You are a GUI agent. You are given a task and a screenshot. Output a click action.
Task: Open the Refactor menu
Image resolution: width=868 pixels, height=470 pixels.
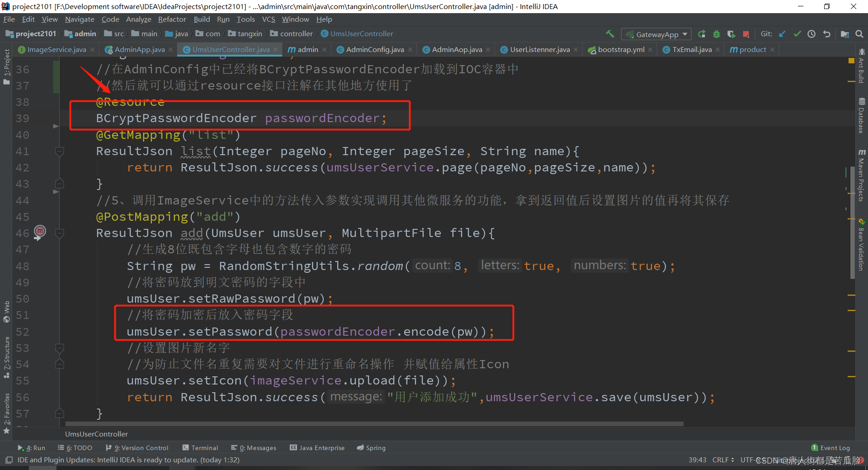(172, 19)
